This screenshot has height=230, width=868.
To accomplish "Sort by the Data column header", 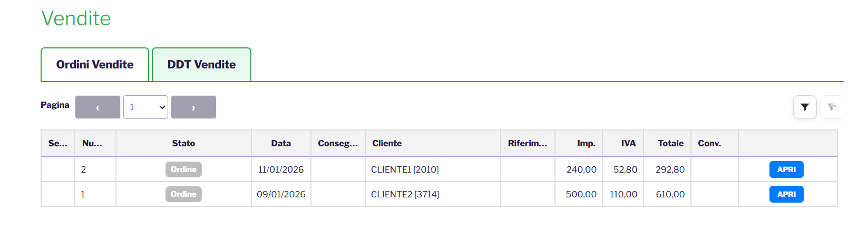I will click(281, 143).
